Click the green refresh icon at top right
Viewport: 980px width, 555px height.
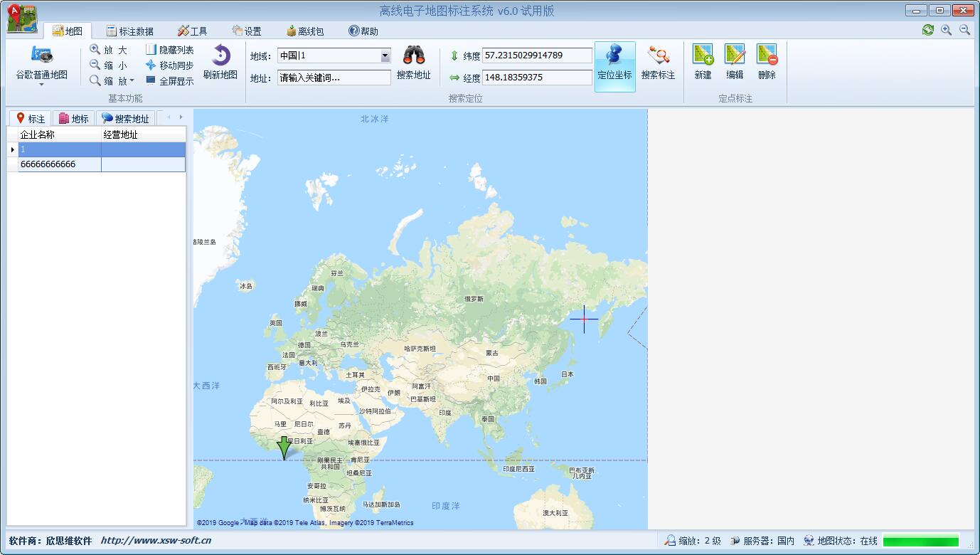pos(927,30)
